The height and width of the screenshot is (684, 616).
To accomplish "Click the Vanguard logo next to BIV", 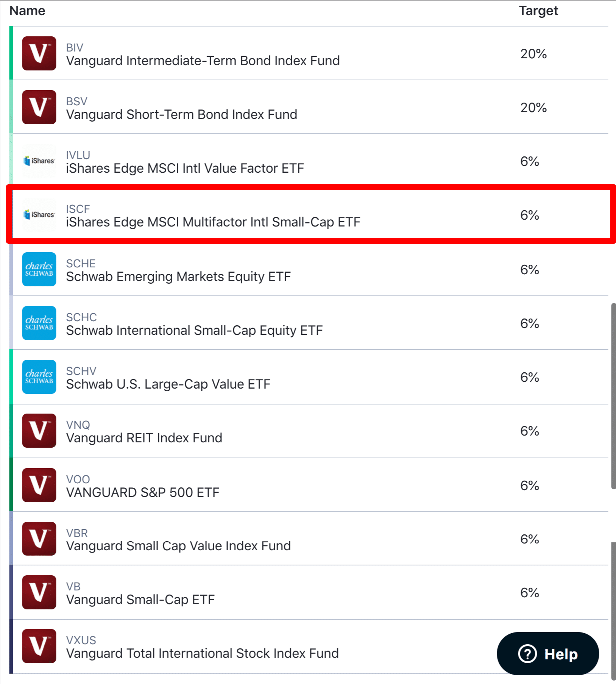I will pyautogui.click(x=39, y=53).
